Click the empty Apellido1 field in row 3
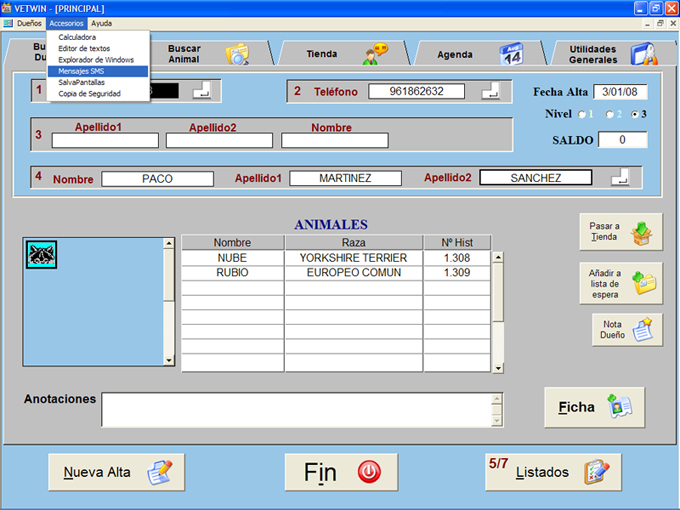 click(105, 141)
